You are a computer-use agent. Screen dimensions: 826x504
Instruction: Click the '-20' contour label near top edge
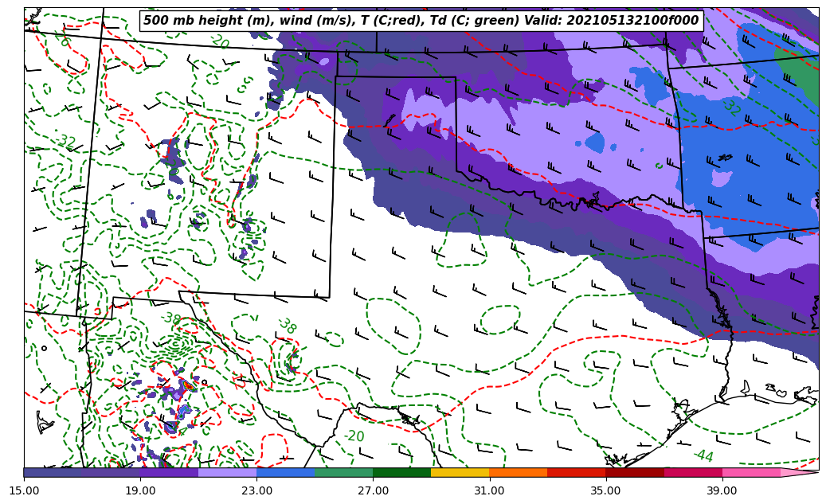pos(218,41)
